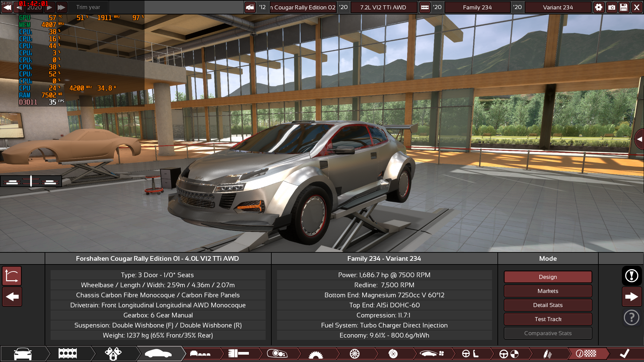This screenshot has height=362, width=644.
Task: Open the pistons Engine Variant tab
Action: coord(113,354)
